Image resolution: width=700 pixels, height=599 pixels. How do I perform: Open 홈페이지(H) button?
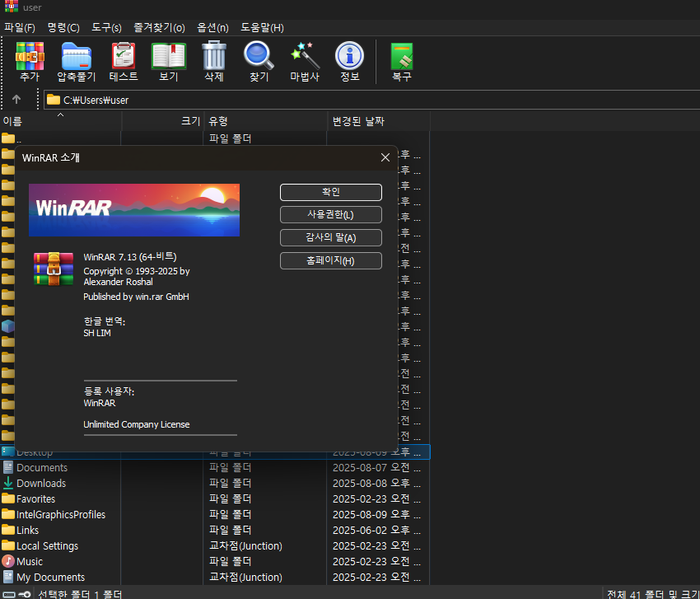331,261
